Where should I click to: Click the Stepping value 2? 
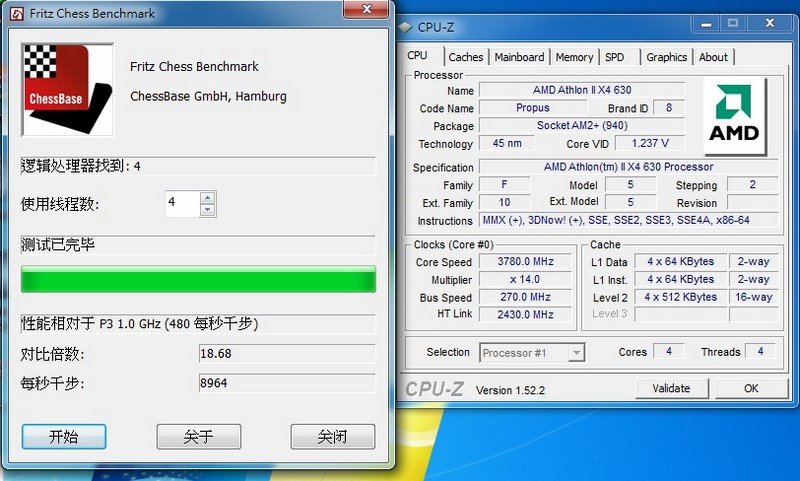[x=753, y=185]
